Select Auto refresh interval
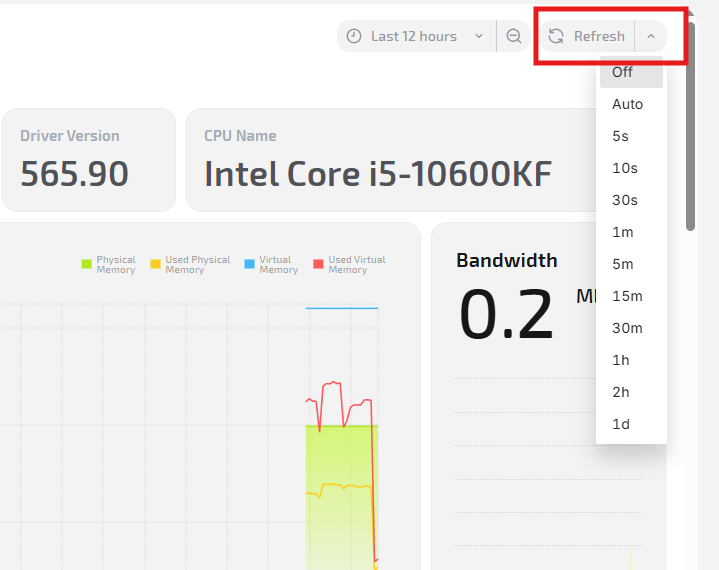The width and height of the screenshot is (719, 570). (x=627, y=104)
